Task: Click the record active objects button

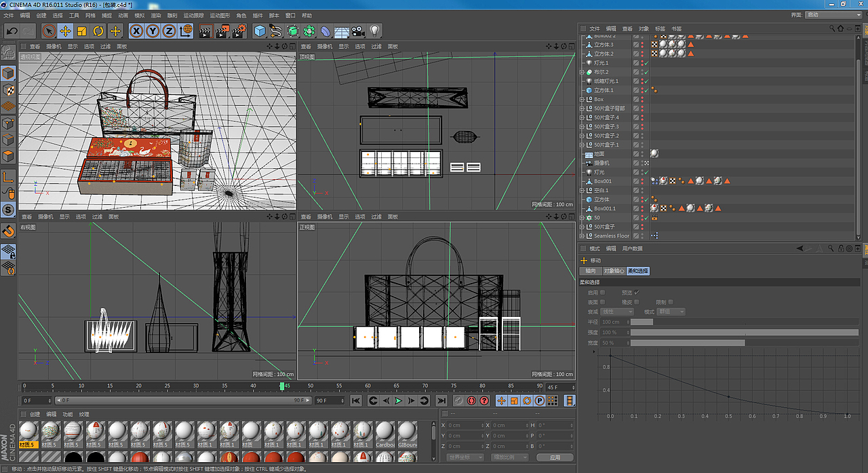Action: tap(458, 401)
